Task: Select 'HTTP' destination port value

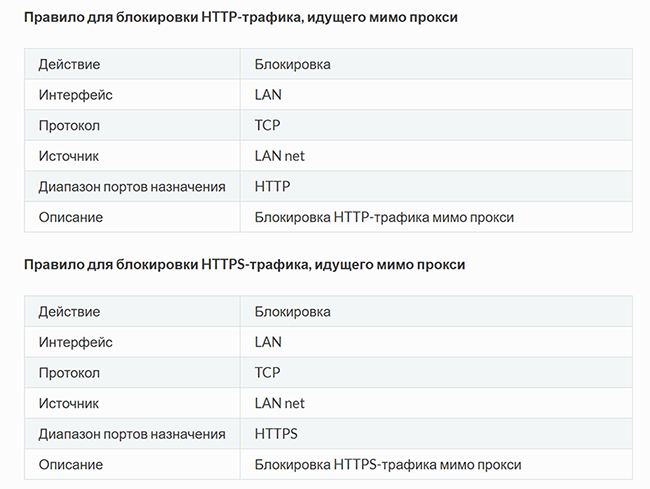Action: [272, 186]
